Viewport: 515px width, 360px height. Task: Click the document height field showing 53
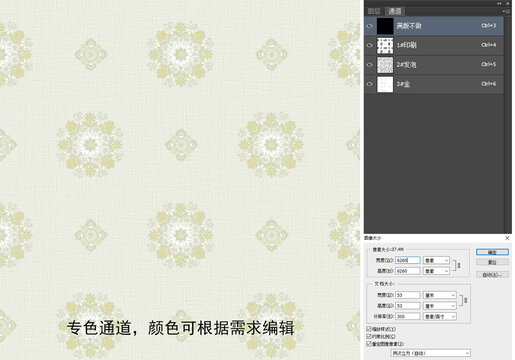pos(408,306)
